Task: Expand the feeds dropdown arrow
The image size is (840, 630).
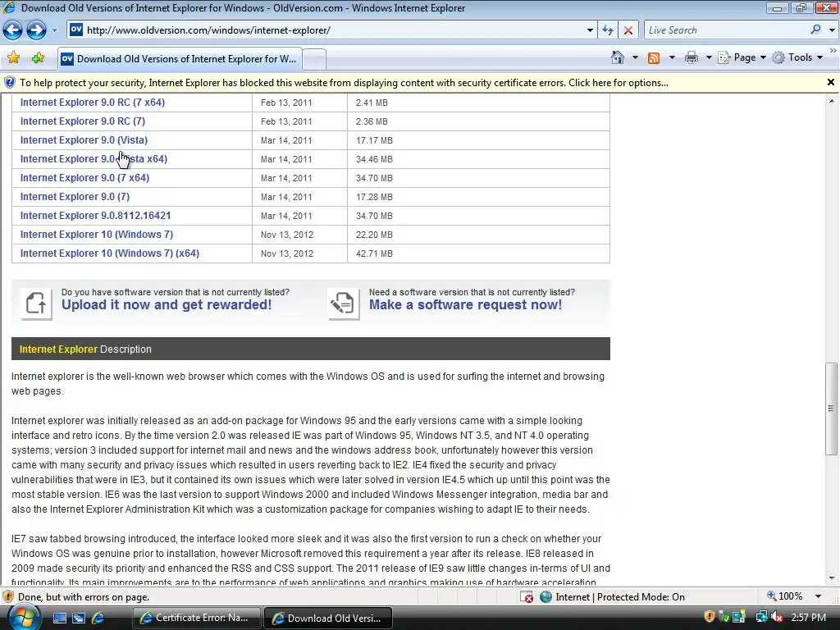Action: [672, 58]
